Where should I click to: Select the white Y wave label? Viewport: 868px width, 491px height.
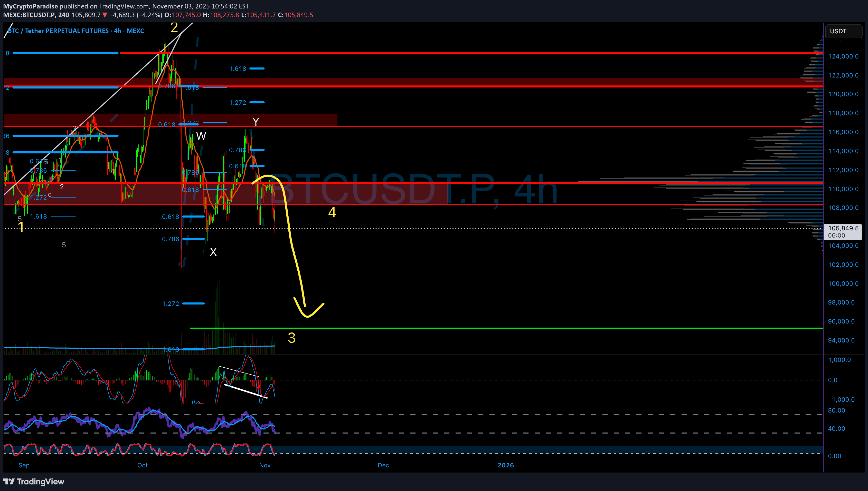[x=256, y=121]
